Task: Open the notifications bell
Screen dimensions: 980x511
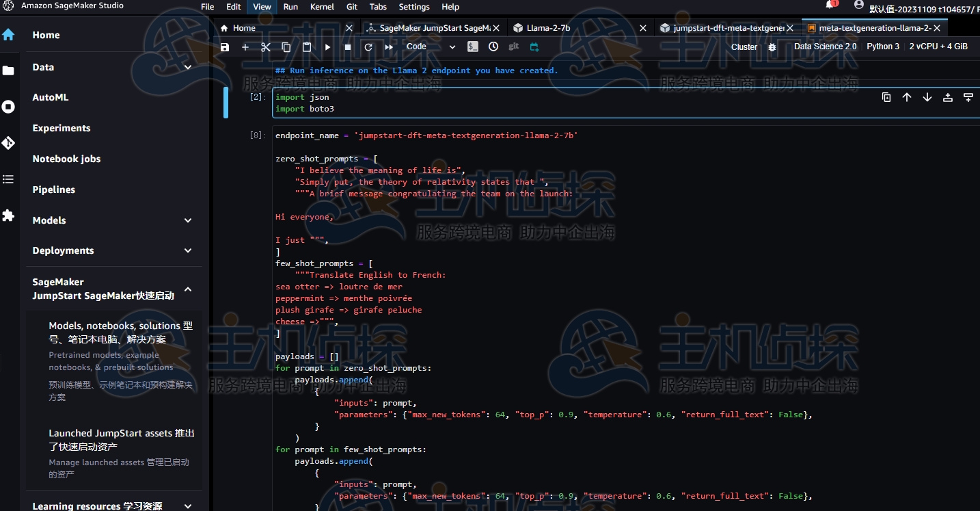Action: tap(830, 5)
